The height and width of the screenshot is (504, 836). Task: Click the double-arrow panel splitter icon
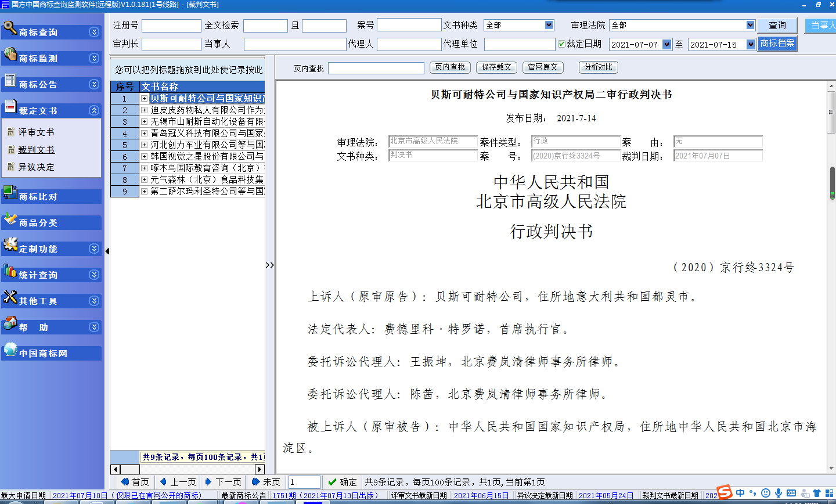(x=269, y=265)
